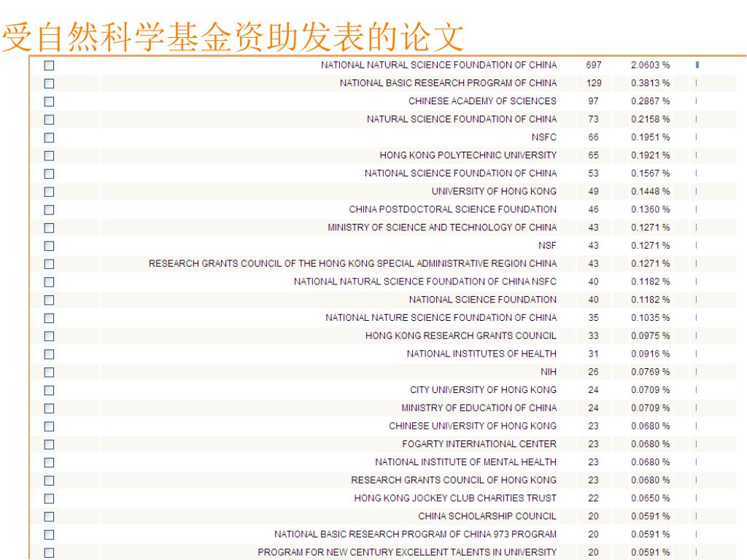747x560 pixels.
Task: Click the percentage 0.0975 %
Action: pyautogui.click(x=650, y=335)
